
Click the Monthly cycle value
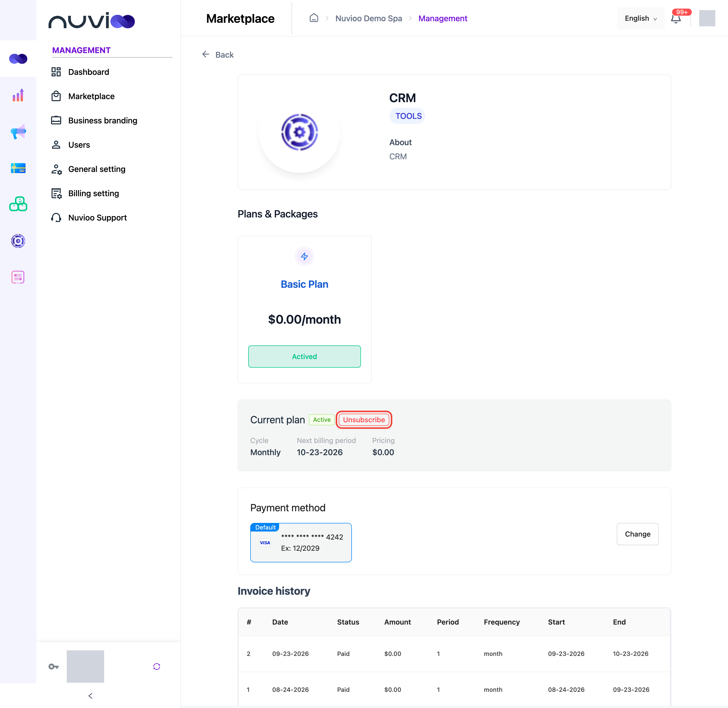pos(265,452)
